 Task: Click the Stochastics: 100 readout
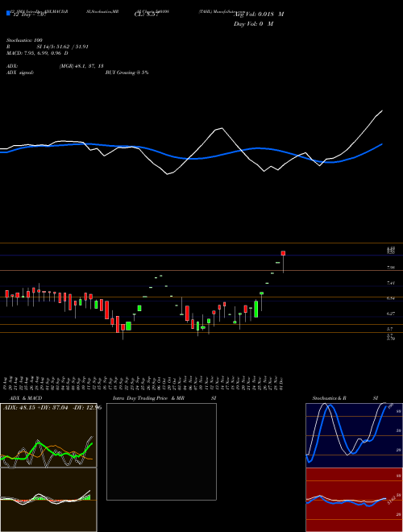click(x=23, y=40)
